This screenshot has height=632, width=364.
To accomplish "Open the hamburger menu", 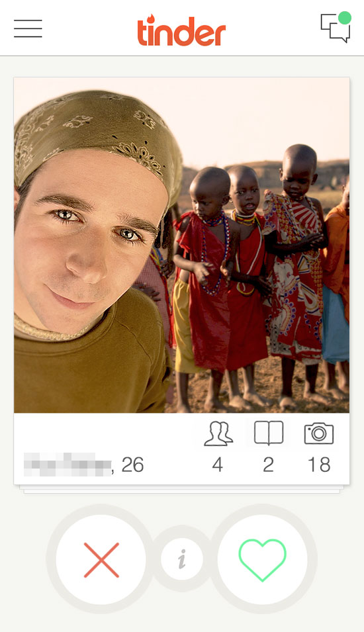I will pyautogui.click(x=28, y=28).
